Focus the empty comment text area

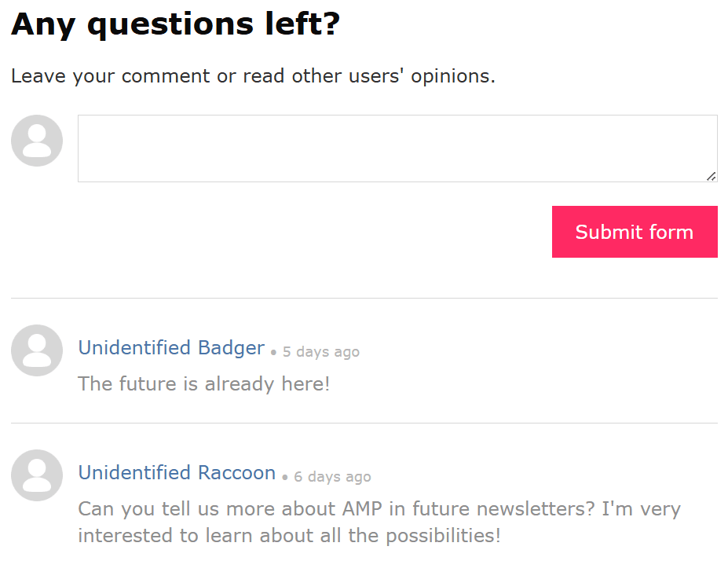(x=397, y=148)
